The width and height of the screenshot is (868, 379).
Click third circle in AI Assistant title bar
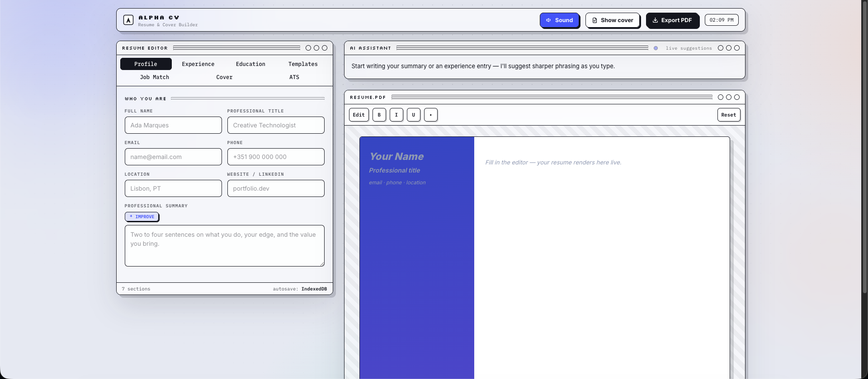[737, 48]
